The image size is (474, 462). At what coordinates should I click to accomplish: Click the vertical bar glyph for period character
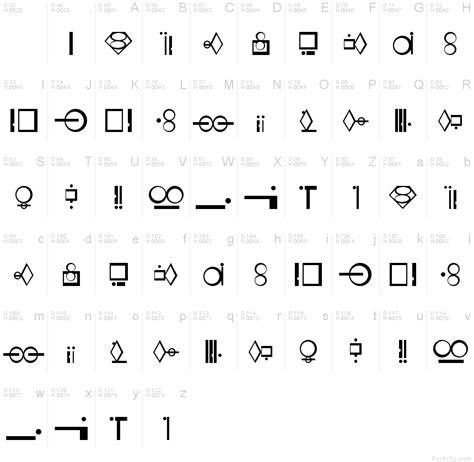[x=71, y=43]
